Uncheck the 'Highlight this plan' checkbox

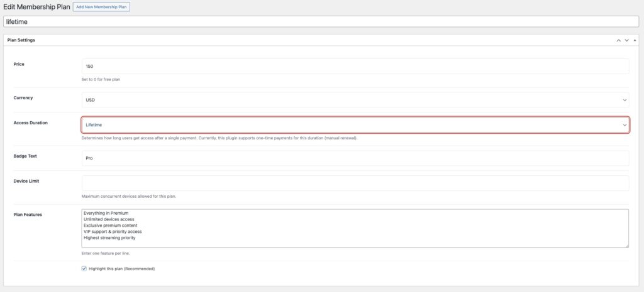[x=84, y=268]
